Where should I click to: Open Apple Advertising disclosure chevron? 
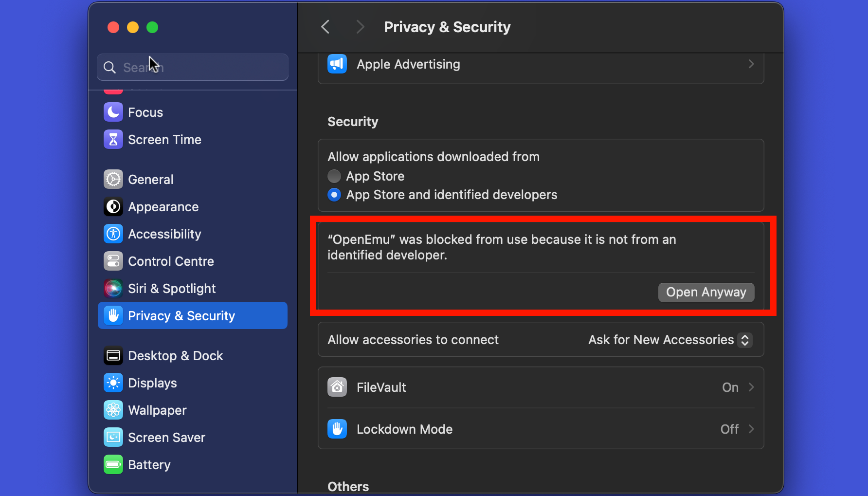751,64
